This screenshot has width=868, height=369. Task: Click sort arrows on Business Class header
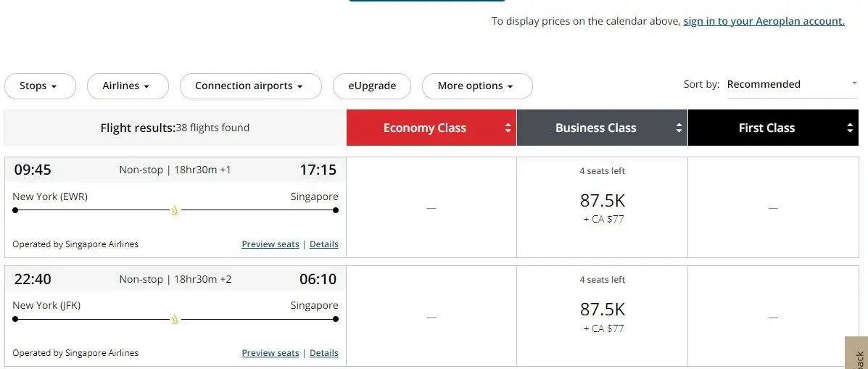click(x=679, y=128)
